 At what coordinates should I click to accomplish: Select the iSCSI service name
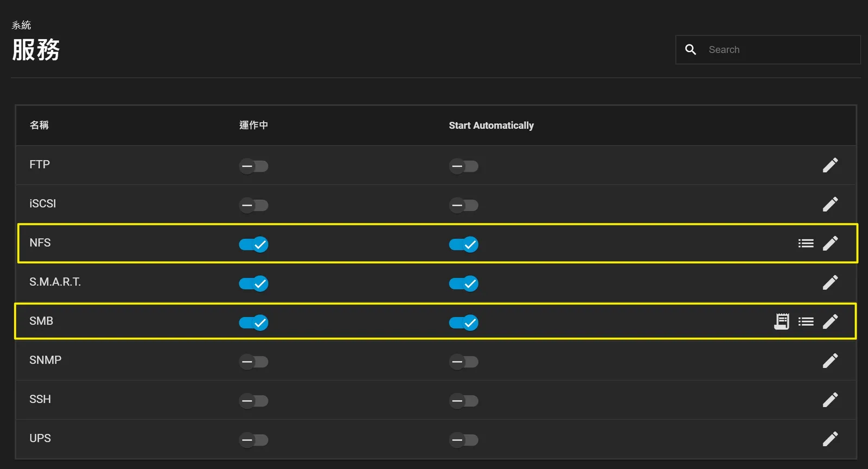coord(42,204)
